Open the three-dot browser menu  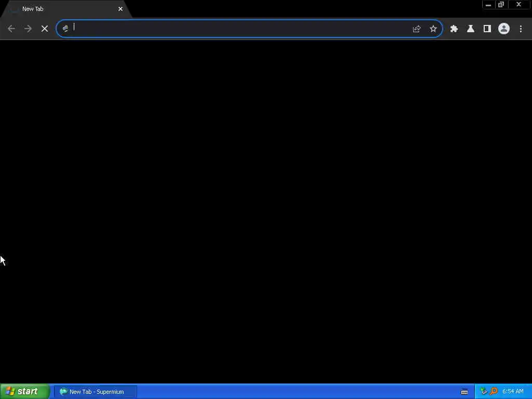pyautogui.click(x=521, y=29)
